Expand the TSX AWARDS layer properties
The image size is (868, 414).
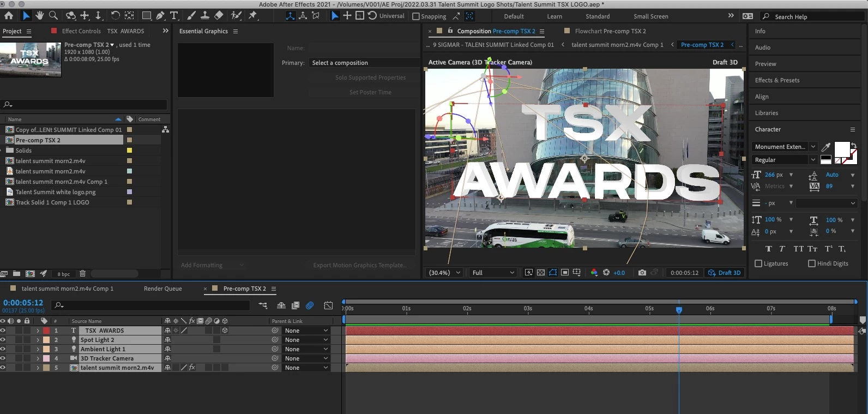click(38, 331)
